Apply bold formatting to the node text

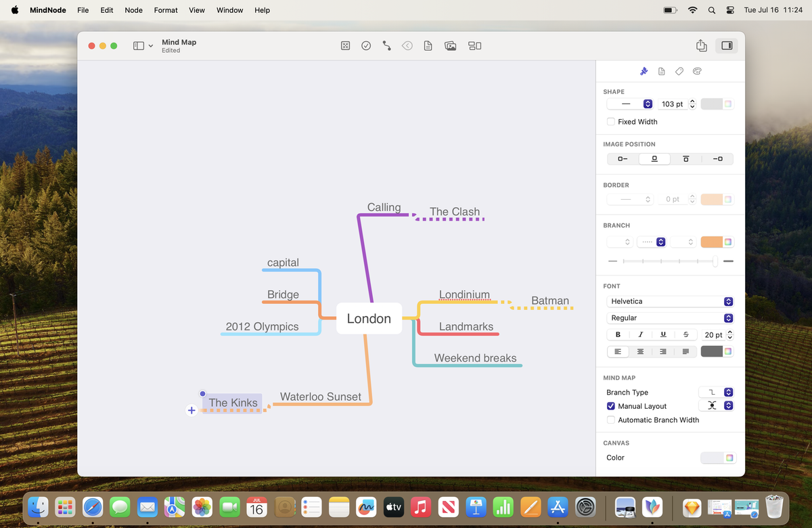617,334
